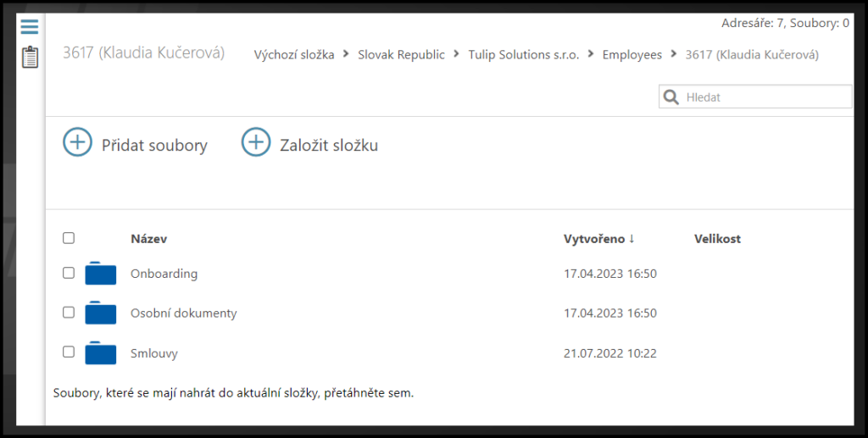Click the magnifier search icon
The width and height of the screenshot is (868, 438).
[671, 97]
